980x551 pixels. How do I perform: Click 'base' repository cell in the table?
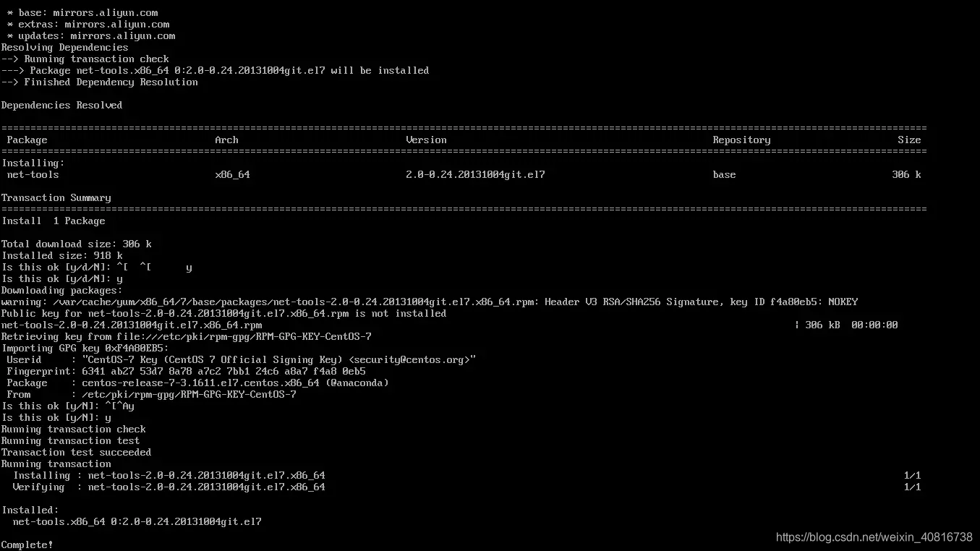(x=725, y=175)
